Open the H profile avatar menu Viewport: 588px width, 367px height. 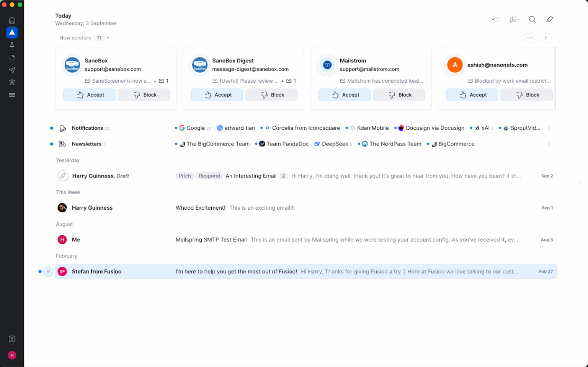(x=12, y=355)
